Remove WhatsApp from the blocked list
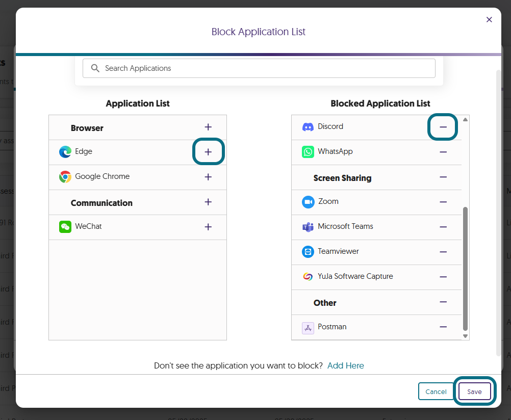511x420 pixels. (443, 152)
